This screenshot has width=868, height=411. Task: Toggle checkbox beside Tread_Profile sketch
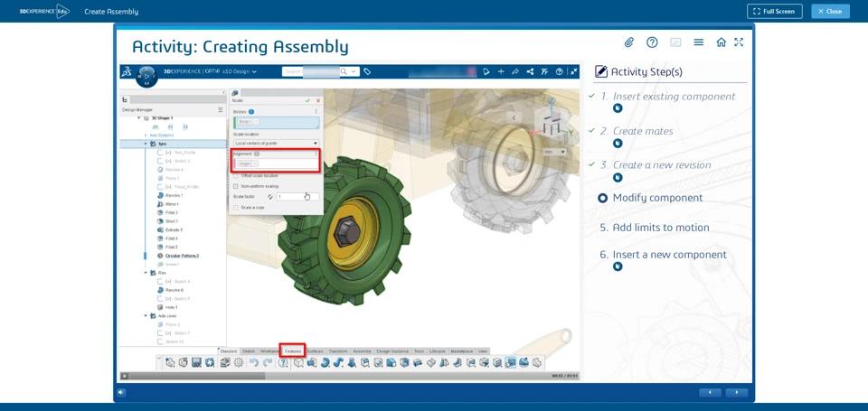pyautogui.click(x=160, y=187)
